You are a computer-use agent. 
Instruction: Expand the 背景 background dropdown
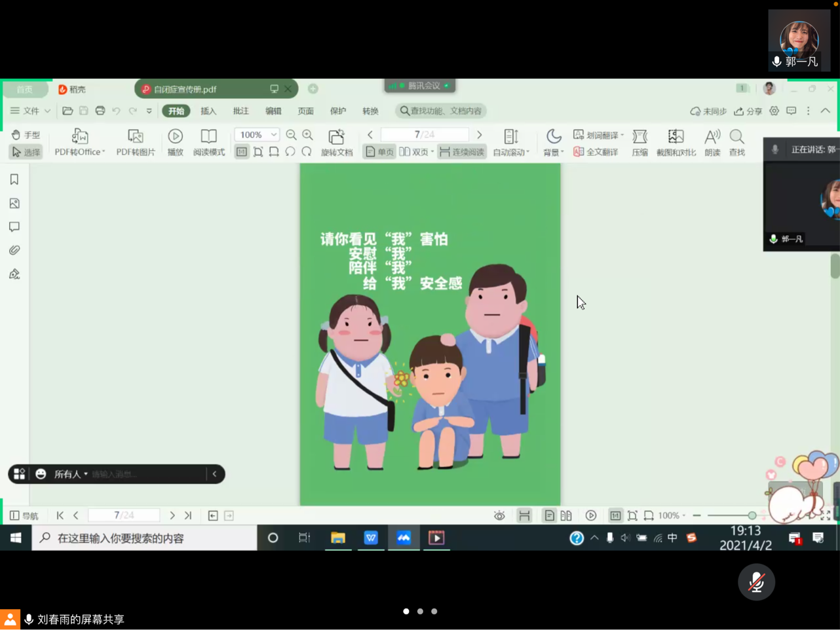tap(554, 152)
